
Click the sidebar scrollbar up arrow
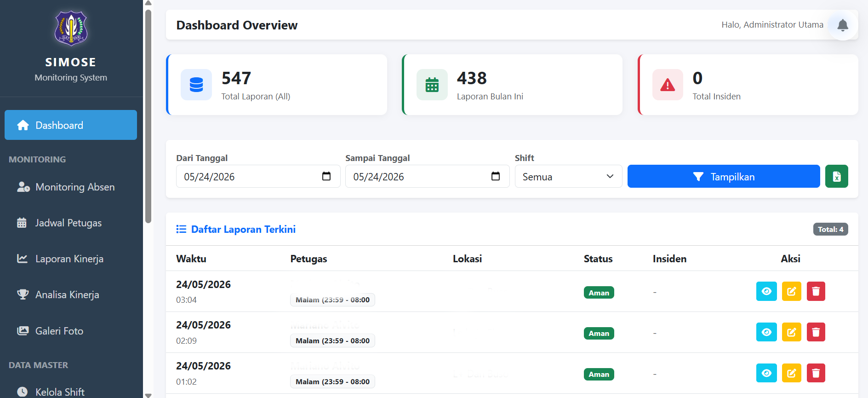click(148, 3)
